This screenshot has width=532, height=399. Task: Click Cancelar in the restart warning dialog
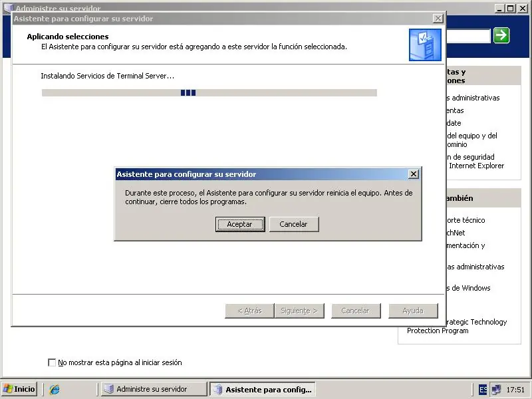coord(294,224)
